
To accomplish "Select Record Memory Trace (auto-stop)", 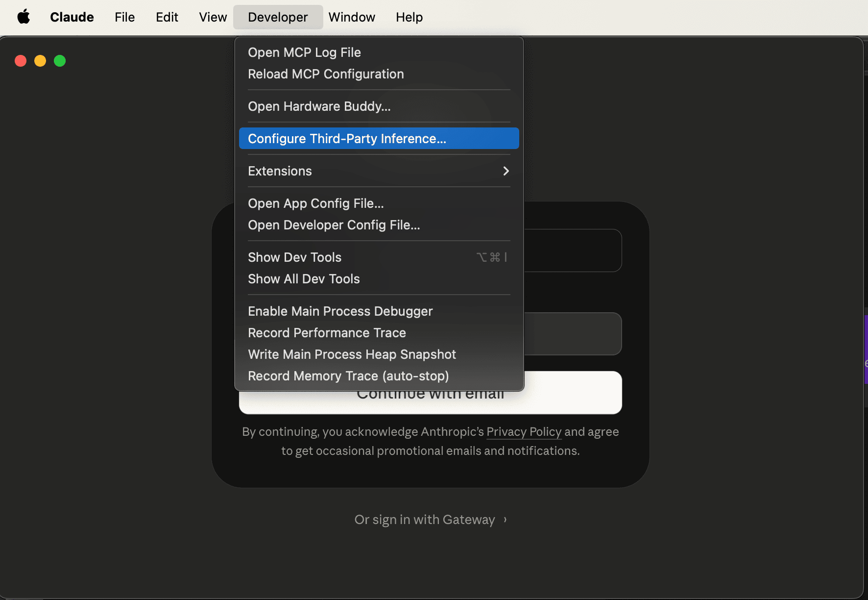I will pyautogui.click(x=379, y=376).
